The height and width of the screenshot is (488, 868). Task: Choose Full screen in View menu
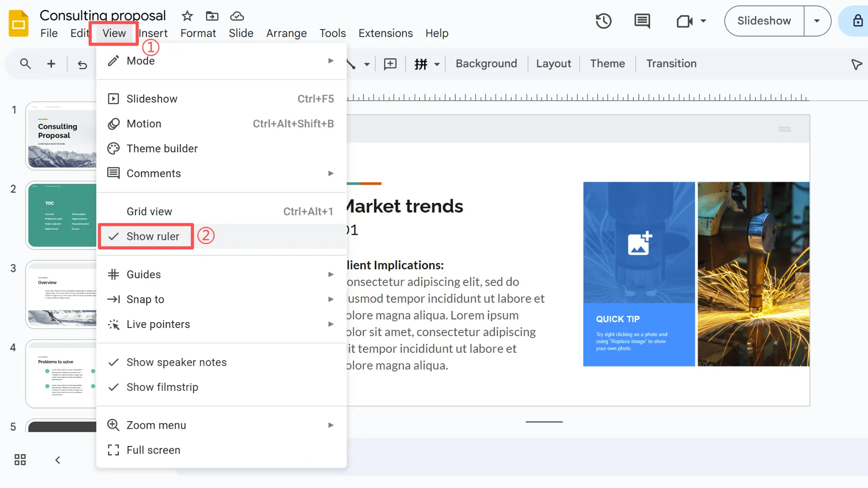(x=222, y=450)
